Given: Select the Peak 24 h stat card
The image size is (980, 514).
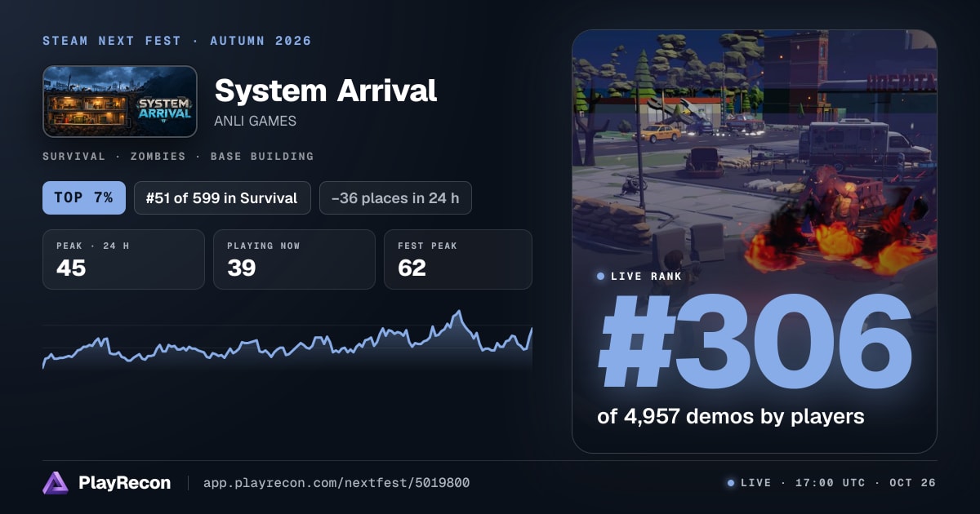Looking at the screenshot, I should [x=123, y=259].
